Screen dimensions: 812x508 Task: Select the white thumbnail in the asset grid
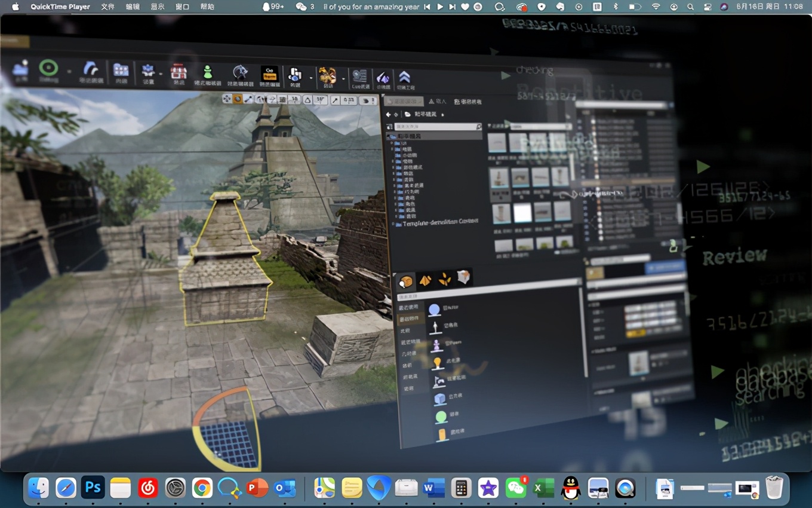click(522, 213)
